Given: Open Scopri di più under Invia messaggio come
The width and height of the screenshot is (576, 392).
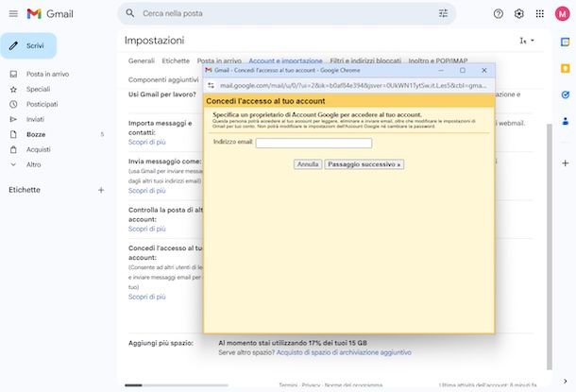Looking at the screenshot, I should [x=147, y=190].
